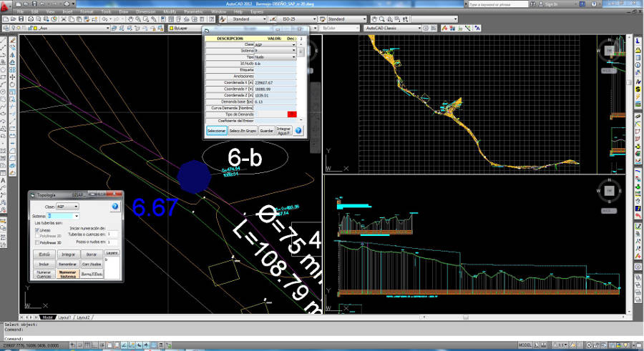Click the ViewCube compass in profile viewport
Viewport: 644px width, 351px height.
(x=609, y=192)
